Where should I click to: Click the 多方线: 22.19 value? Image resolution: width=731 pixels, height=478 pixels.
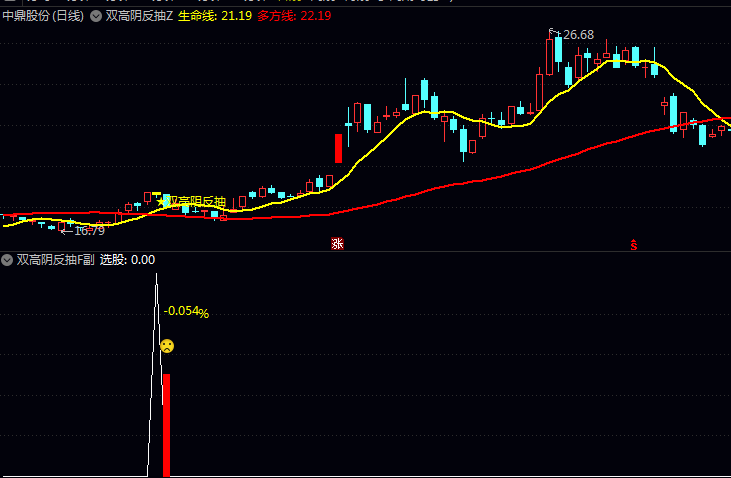click(294, 16)
